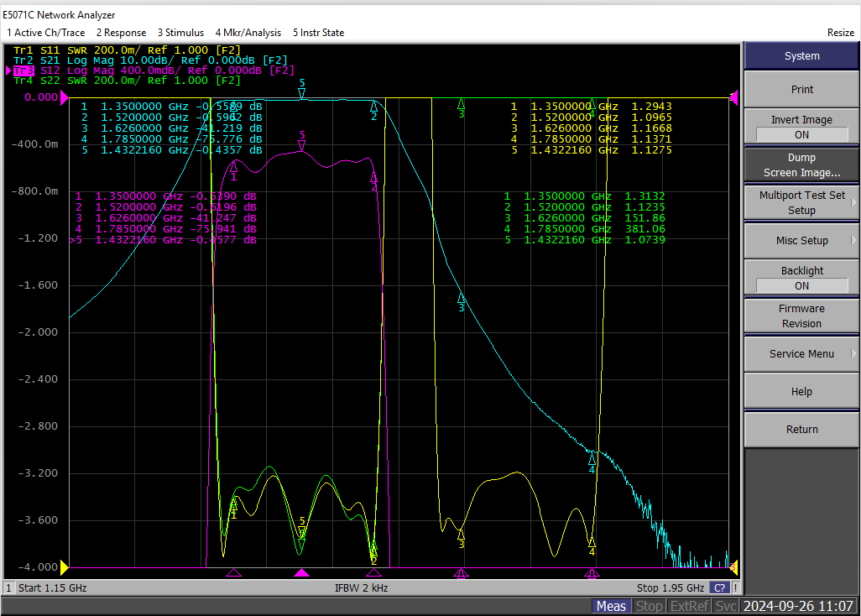This screenshot has width=861, height=616.
Task: Open the 3 Stimulus menu
Action: point(180,33)
